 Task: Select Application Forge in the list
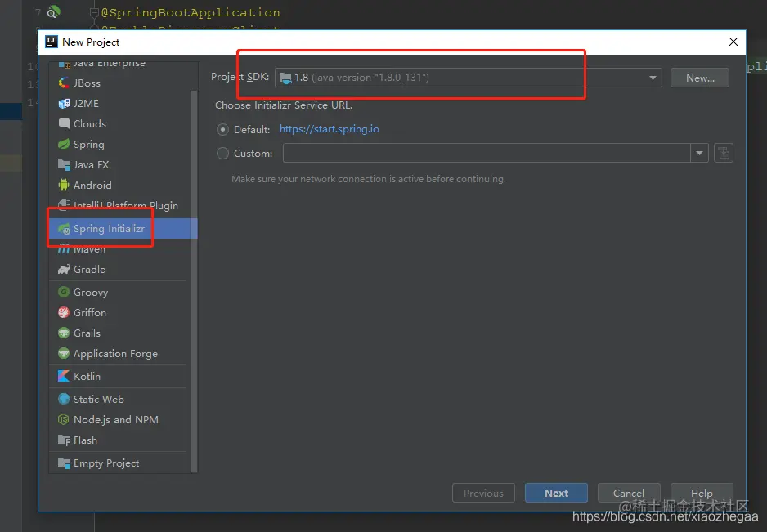point(115,354)
